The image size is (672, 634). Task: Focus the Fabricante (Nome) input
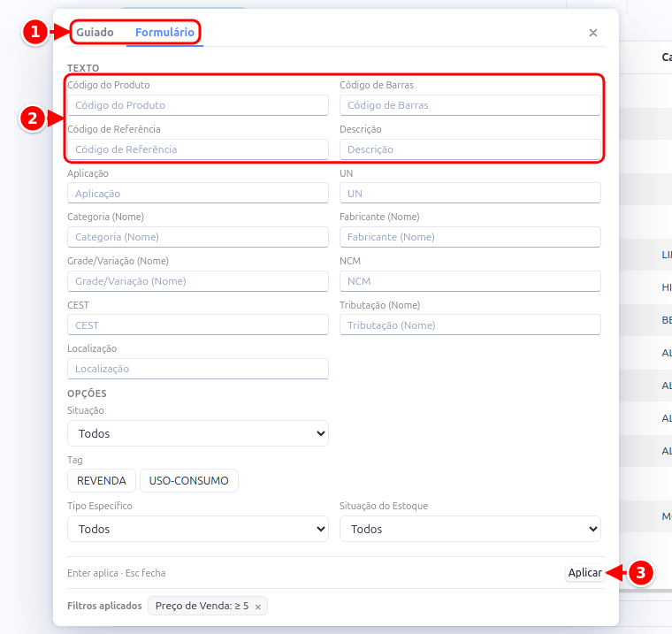(470, 237)
